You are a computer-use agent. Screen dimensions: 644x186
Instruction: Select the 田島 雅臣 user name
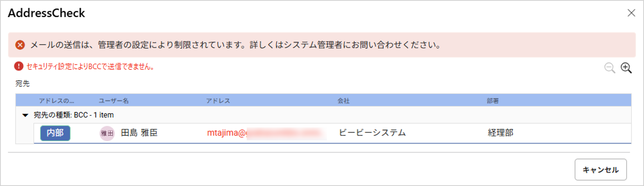[139, 133]
